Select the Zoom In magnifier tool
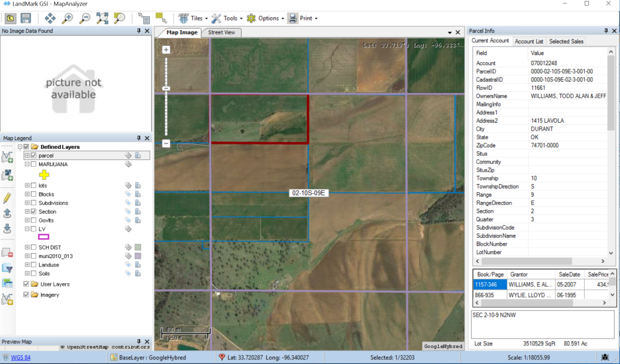Viewport: 620px width, 364px height. click(68, 18)
